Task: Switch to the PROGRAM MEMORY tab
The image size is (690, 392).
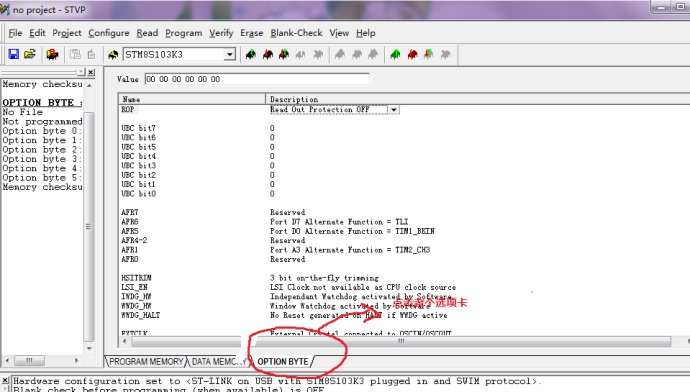Action: 146,362
